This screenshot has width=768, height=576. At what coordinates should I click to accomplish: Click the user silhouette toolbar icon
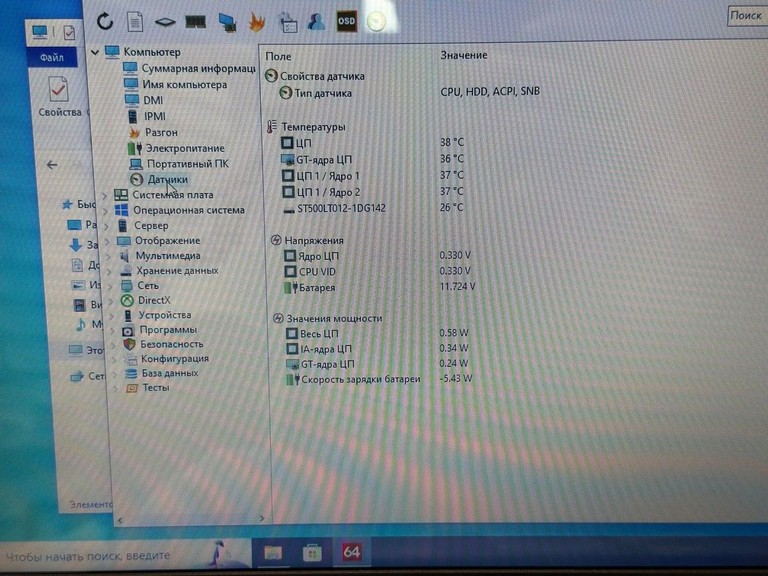pos(316,22)
